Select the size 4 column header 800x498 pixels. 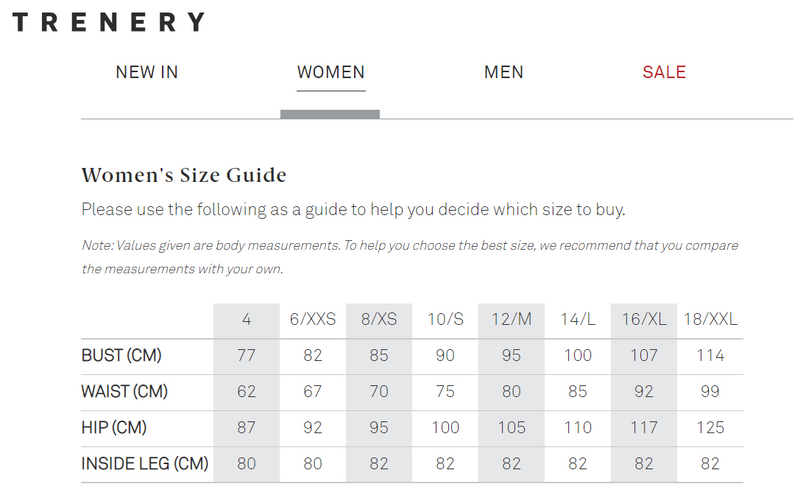point(246,320)
